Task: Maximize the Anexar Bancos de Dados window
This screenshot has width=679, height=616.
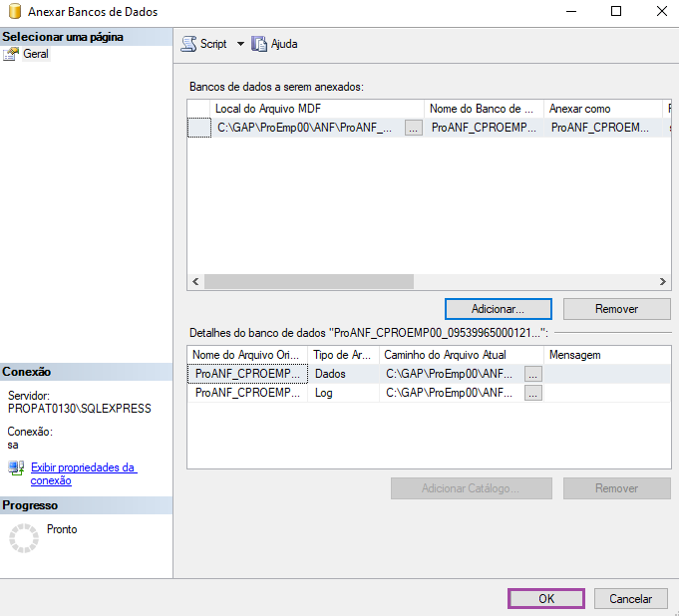Action: (616, 11)
